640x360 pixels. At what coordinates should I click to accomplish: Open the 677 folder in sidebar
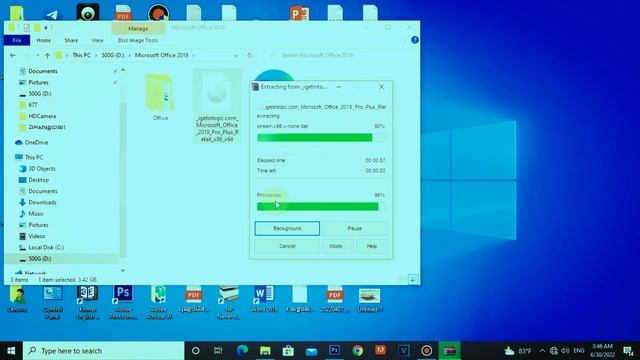point(33,105)
